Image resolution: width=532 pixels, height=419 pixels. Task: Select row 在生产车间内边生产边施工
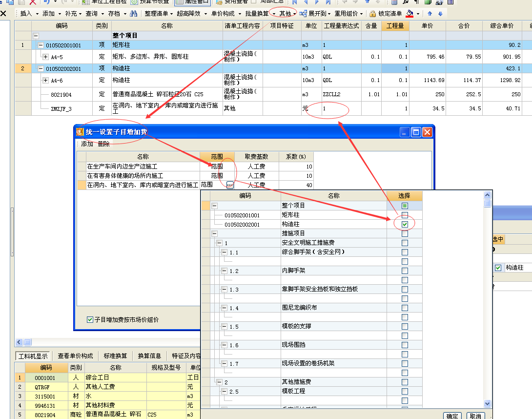[x=195, y=167]
